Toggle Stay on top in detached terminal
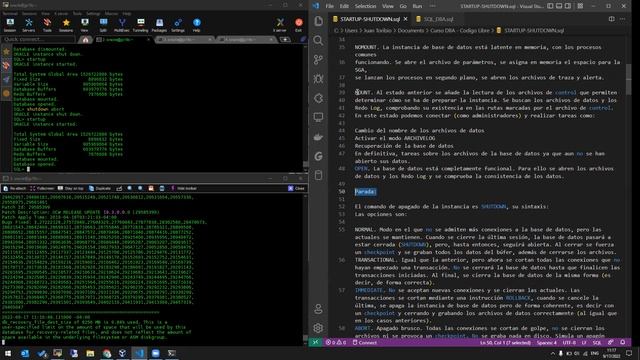 point(71,188)
